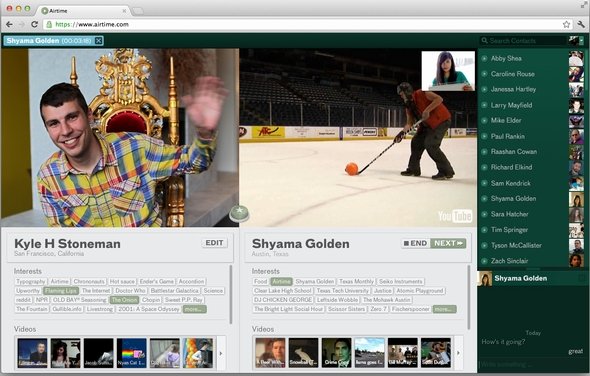Show next videos in Shyama's video carousel

459,353
